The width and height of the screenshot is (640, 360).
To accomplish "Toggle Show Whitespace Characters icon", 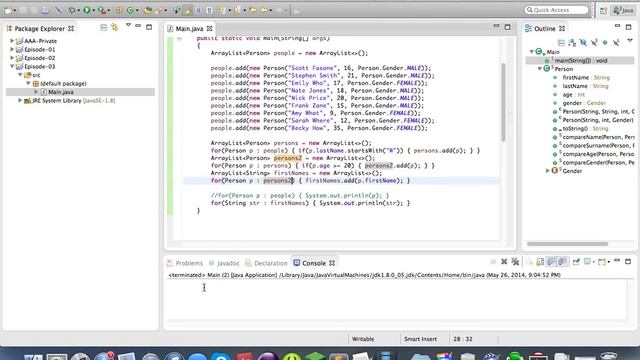I will pyautogui.click(x=209, y=10).
